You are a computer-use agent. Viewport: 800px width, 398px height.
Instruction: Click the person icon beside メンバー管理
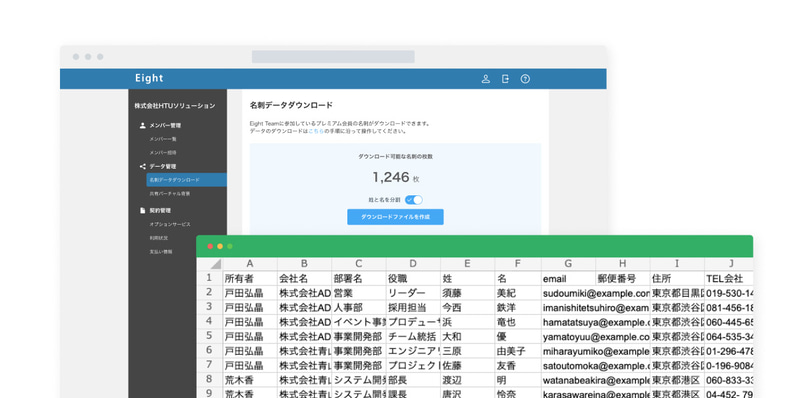142,125
